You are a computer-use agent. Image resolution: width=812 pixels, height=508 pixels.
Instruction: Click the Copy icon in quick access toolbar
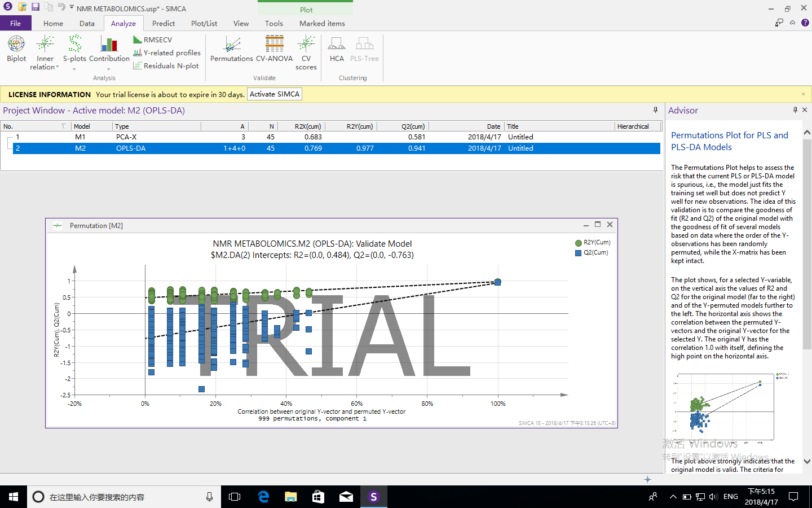pyautogui.click(x=48, y=7)
